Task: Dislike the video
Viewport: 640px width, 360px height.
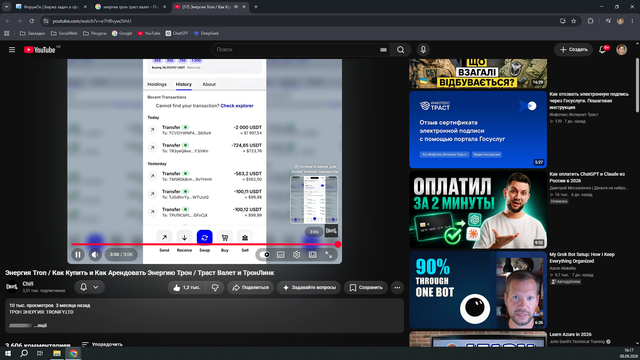Action: click(x=215, y=287)
